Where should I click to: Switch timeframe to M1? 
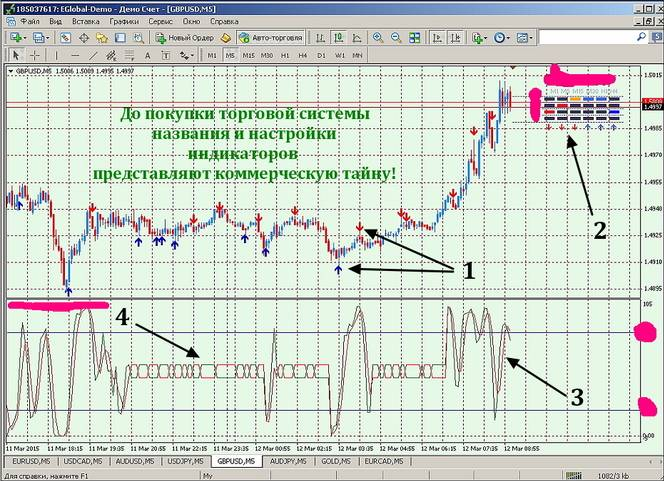212,55
